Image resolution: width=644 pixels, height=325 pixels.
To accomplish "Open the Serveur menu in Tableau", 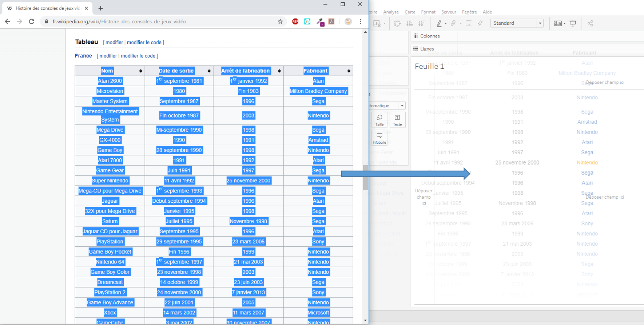I will point(449,12).
